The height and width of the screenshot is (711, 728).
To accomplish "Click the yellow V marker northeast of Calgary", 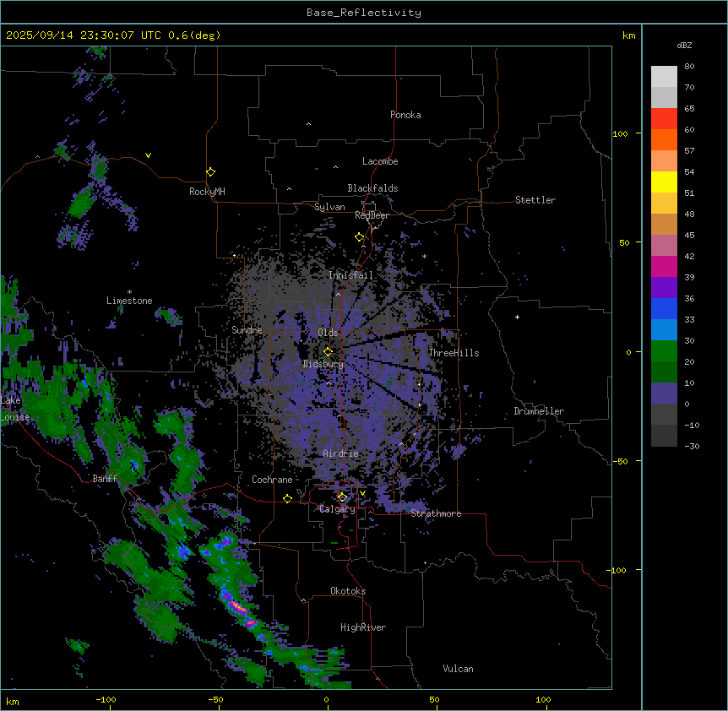I will click(x=362, y=493).
